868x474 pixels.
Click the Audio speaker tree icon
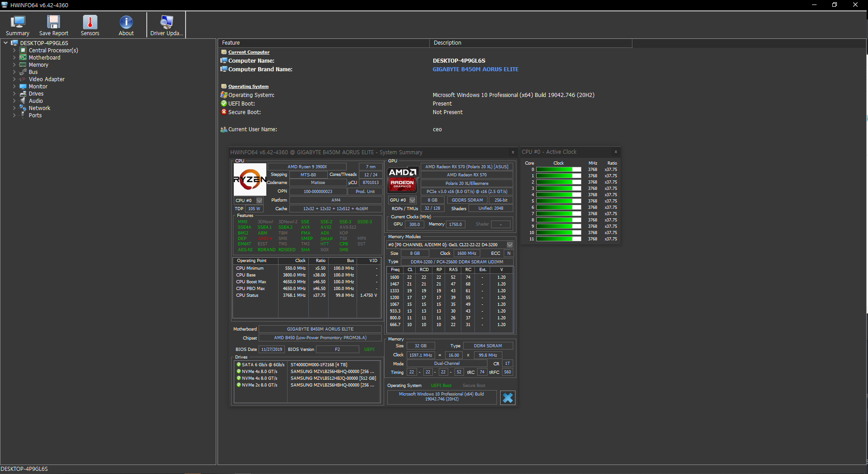(23, 101)
